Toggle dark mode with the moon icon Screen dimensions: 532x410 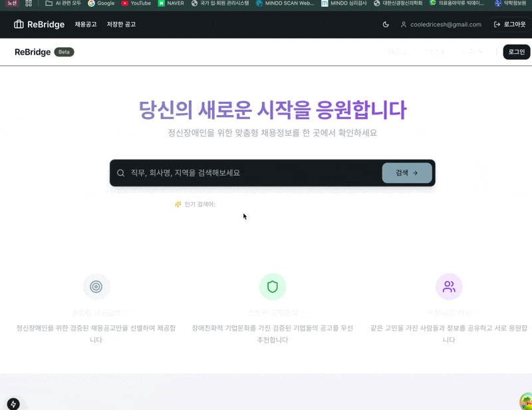(386, 25)
